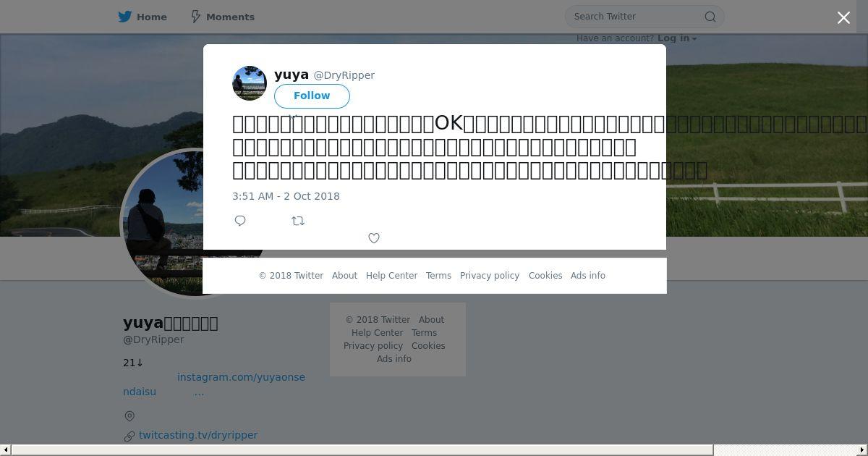Click yuya's avatar in tweet dialog
The width and height of the screenshot is (868, 456).
coord(250,83)
